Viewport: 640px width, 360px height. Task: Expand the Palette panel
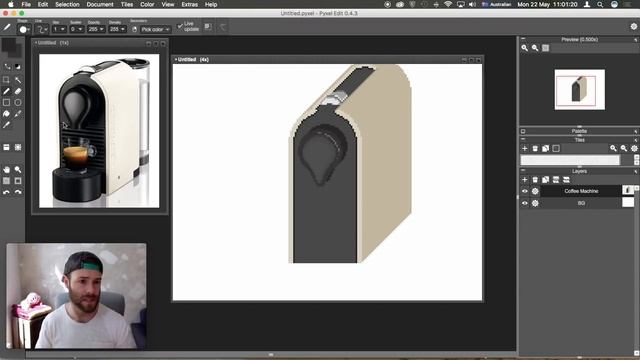523,131
